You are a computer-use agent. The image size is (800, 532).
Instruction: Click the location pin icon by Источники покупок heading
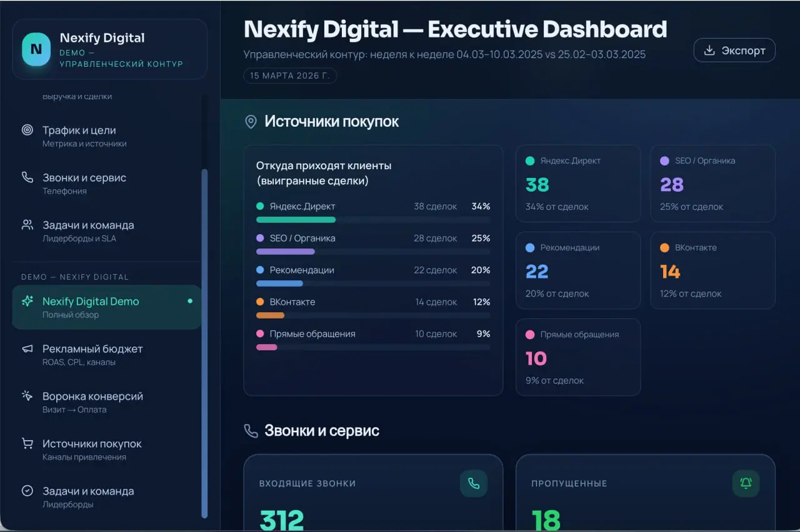[x=251, y=121]
